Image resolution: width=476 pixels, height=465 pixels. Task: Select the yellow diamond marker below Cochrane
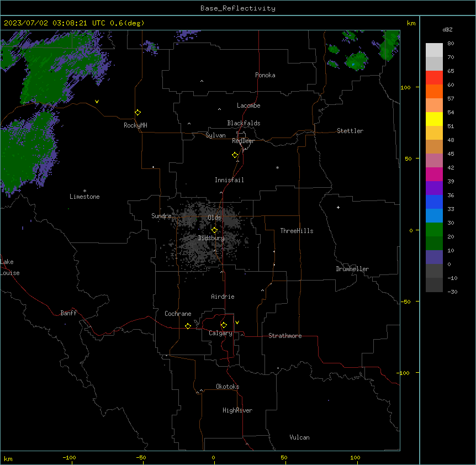188,326
